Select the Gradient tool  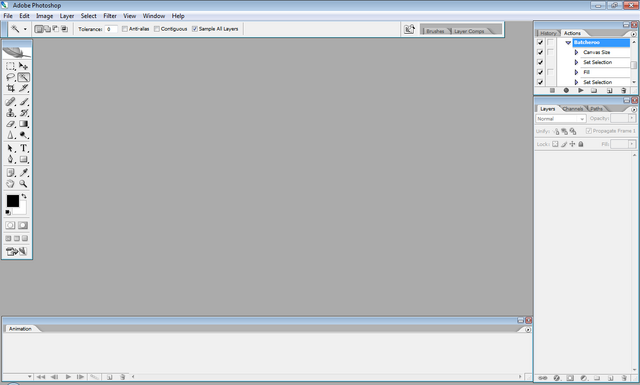pos(24,124)
